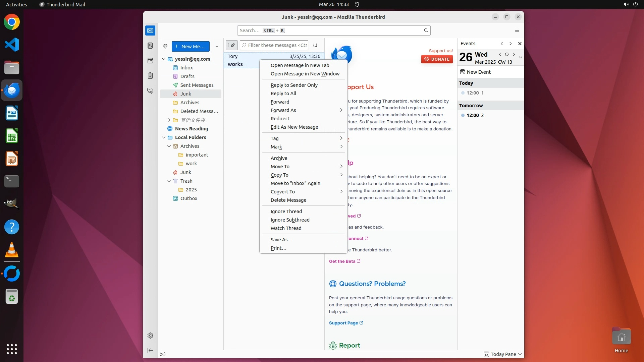Collapse the spaces toolbar arrow
644x362 pixels.
(150, 350)
